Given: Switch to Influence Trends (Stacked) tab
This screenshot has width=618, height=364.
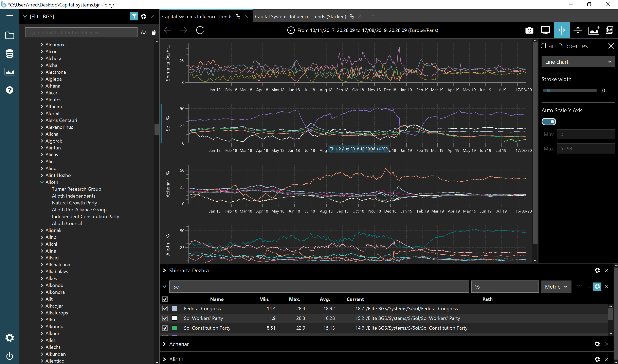Looking at the screenshot, I should coord(301,16).
